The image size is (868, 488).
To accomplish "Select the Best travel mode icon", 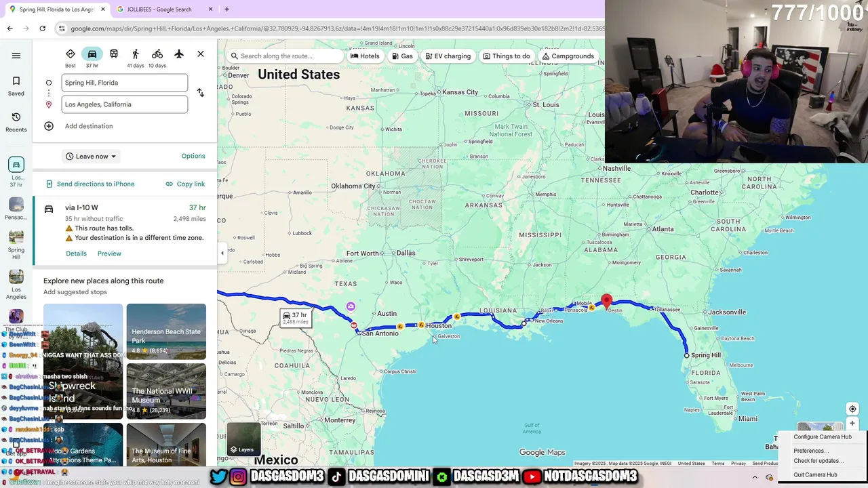I will [71, 58].
